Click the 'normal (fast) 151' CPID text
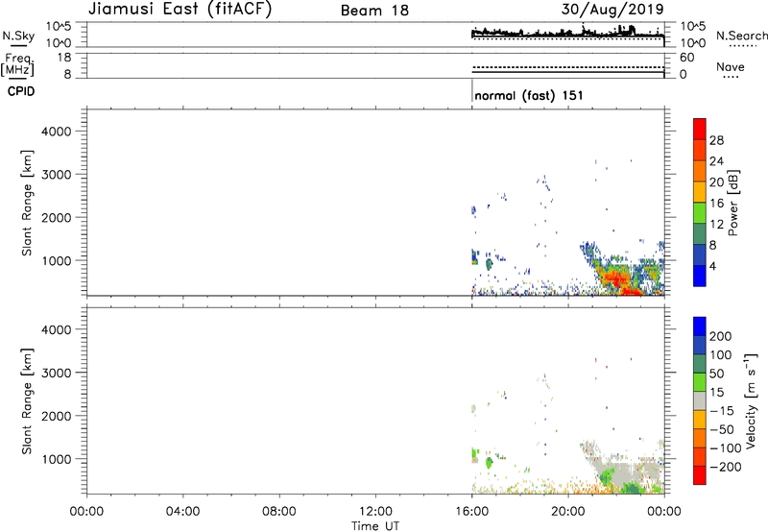Viewport: 768px width, 532px height. (529, 95)
